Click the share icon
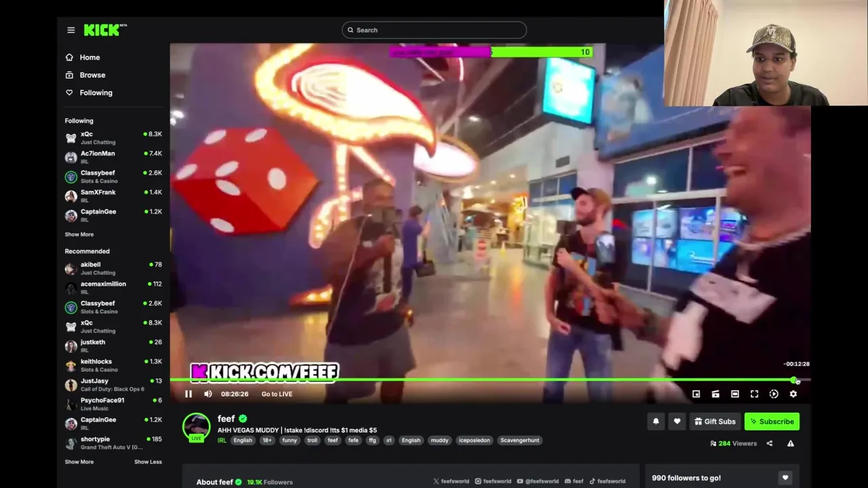 pyautogui.click(x=770, y=443)
